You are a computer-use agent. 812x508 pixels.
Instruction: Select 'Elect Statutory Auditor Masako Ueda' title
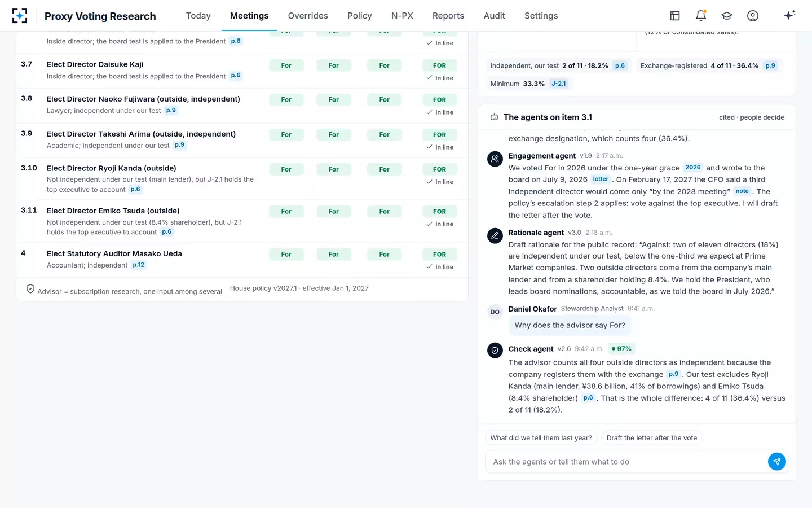pos(114,253)
